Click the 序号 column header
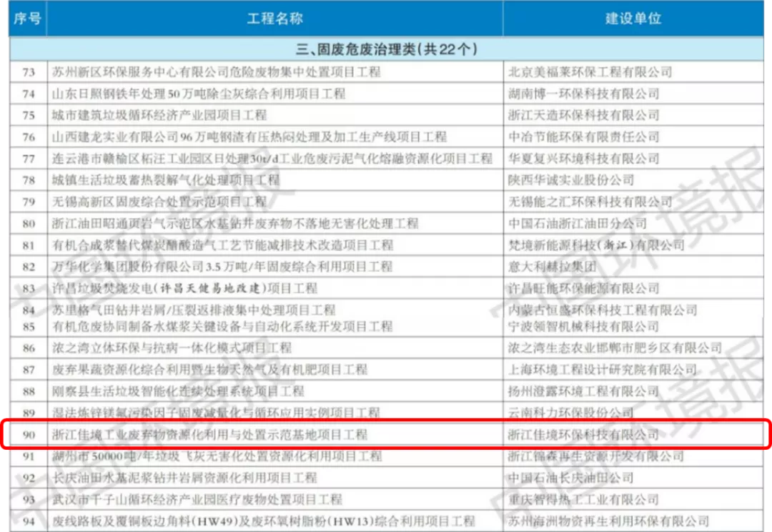Image resolution: width=772 pixels, height=532 pixels. (28, 19)
